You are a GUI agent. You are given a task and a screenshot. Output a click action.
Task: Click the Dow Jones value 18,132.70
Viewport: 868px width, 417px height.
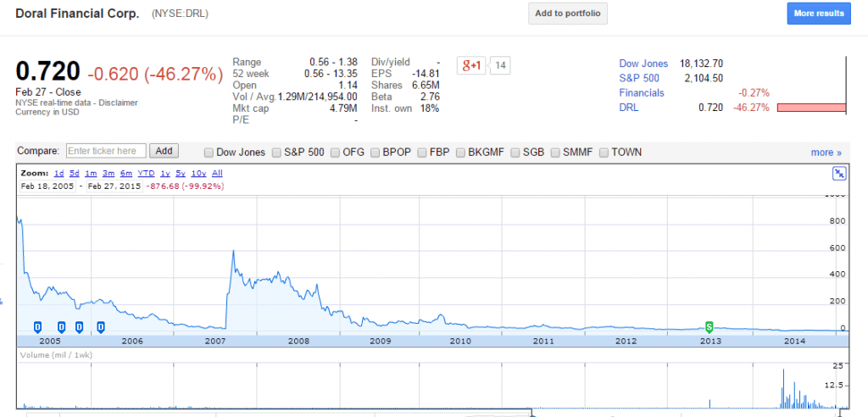[x=701, y=64]
